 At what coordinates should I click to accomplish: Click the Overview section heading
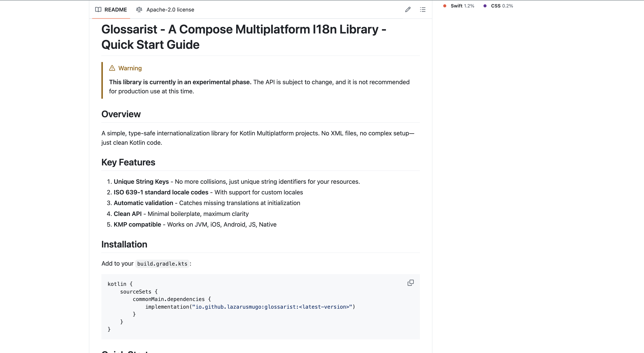pos(121,114)
